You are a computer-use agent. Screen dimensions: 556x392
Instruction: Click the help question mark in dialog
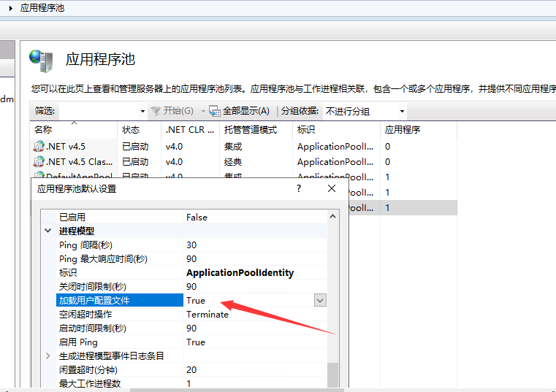(299, 188)
